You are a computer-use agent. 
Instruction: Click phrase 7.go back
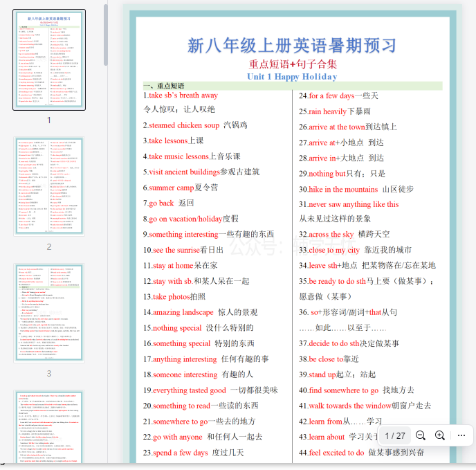(158, 203)
